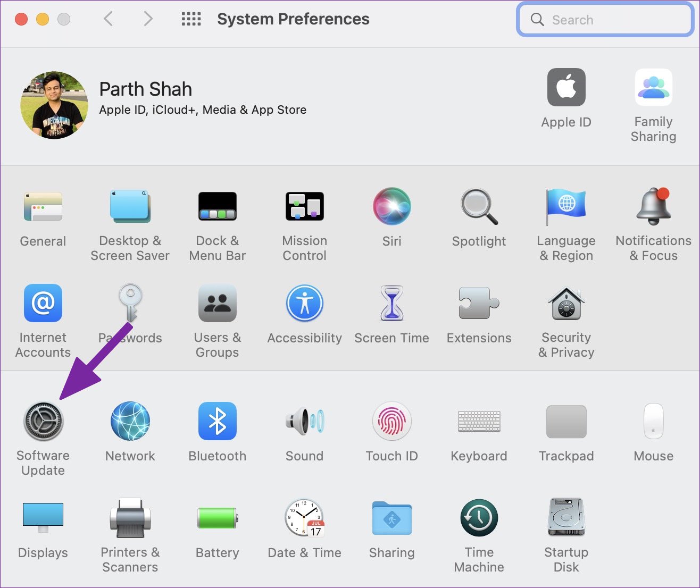The width and height of the screenshot is (700, 588).
Task: Open Sound preferences
Action: [305, 421]
